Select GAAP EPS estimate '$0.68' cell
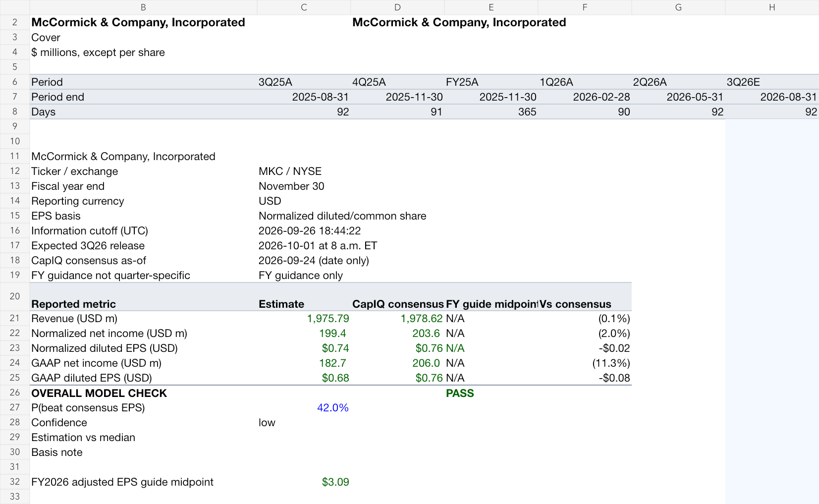This screenshot has height=504, width=819. [x=304, y=378]
